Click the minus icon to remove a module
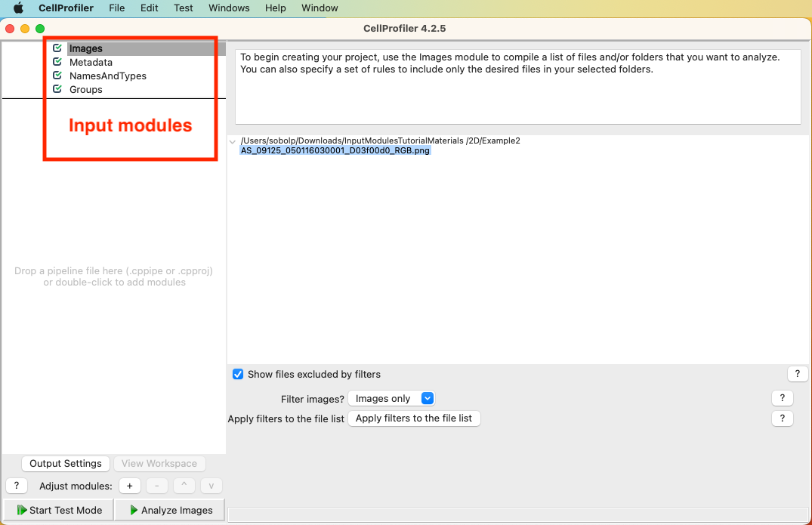 coord(156,486)
